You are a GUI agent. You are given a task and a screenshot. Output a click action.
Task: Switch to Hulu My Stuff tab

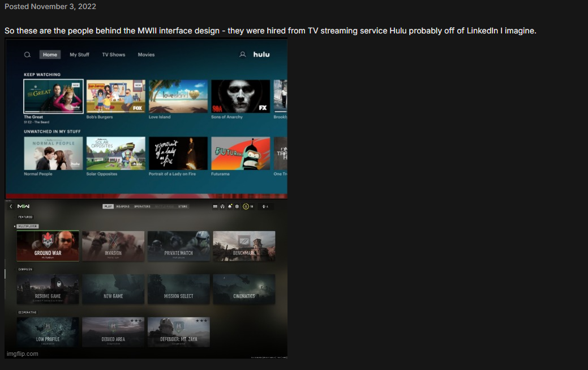79,54
